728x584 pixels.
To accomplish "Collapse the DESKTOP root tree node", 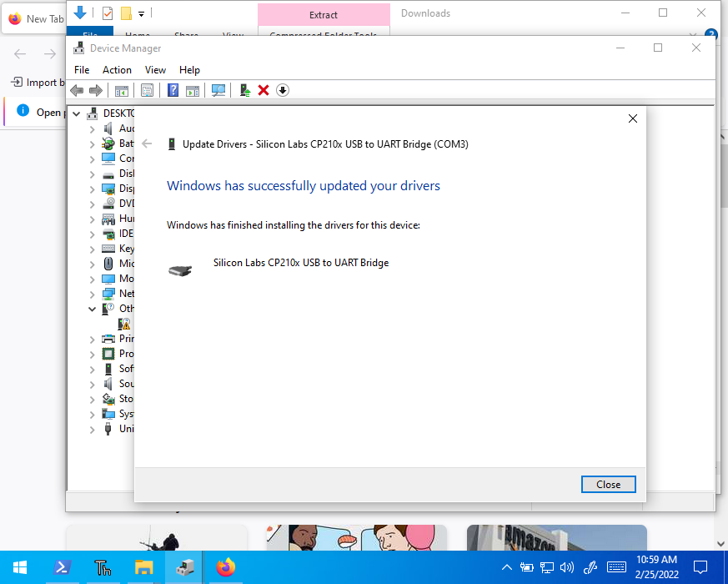I will (77, 113).
